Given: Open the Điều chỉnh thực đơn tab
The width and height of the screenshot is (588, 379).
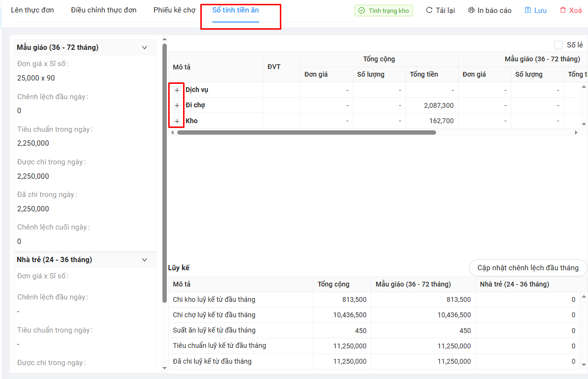Looking at the screenshot, I should [104, 10].
